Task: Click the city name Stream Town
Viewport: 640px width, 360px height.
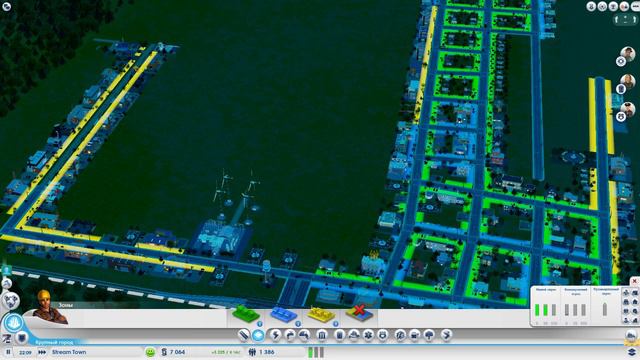Action: click(x=69, y=352)
